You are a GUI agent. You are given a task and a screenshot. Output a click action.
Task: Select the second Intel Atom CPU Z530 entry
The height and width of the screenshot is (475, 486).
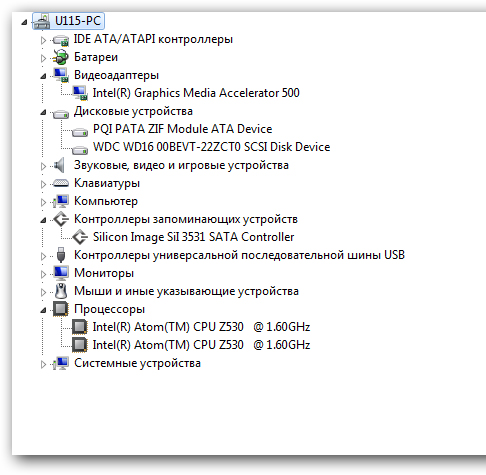point(201,345)
